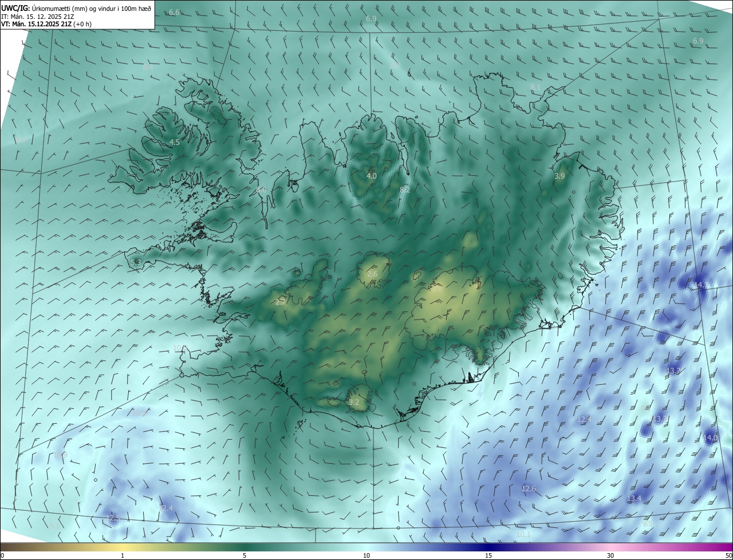The width and height of the screenshot is (733, 560).
Task: Click the 30 tick on the color scale
Action: coord(610,555)
